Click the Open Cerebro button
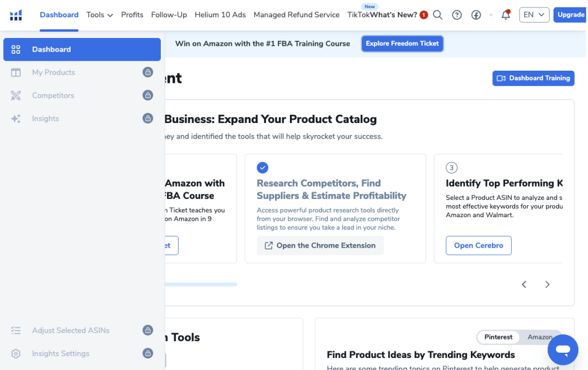This screenshot has width=588, height=370. 478,245
